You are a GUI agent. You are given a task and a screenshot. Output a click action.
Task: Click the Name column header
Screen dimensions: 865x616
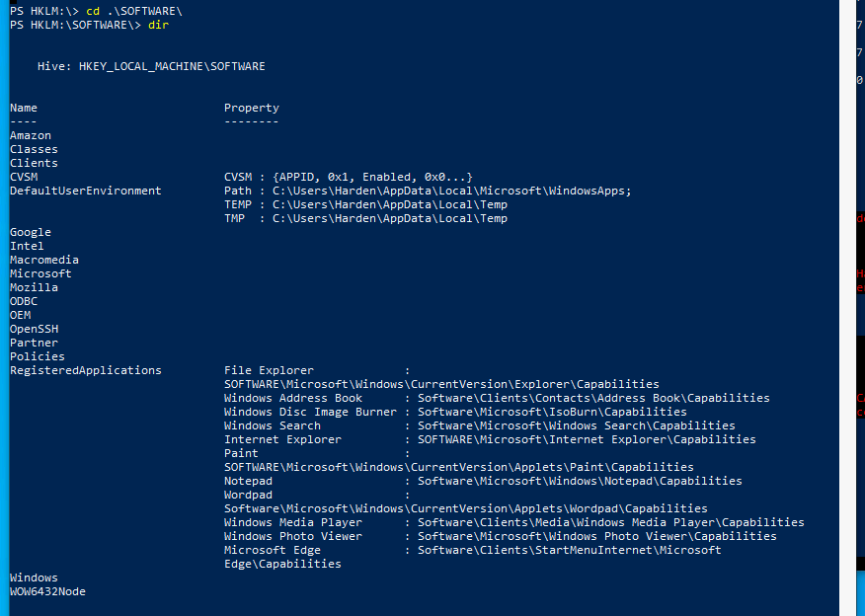coord(24,108)
